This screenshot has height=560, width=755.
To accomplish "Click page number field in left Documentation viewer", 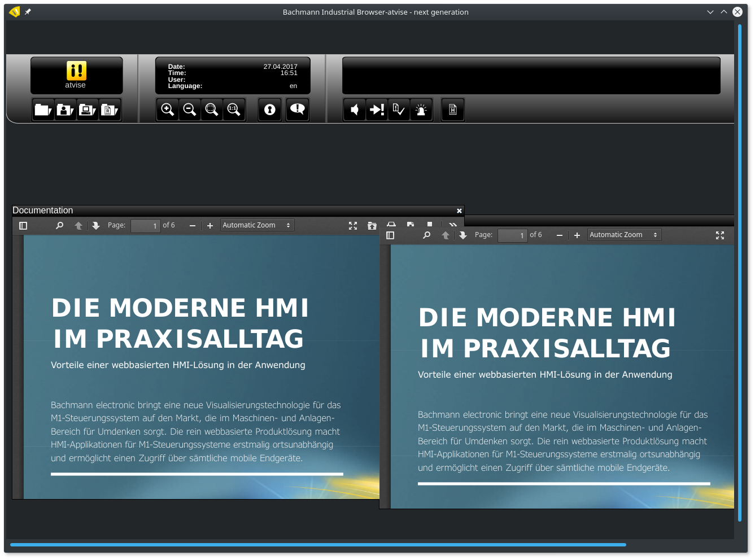I will point(145,226).
